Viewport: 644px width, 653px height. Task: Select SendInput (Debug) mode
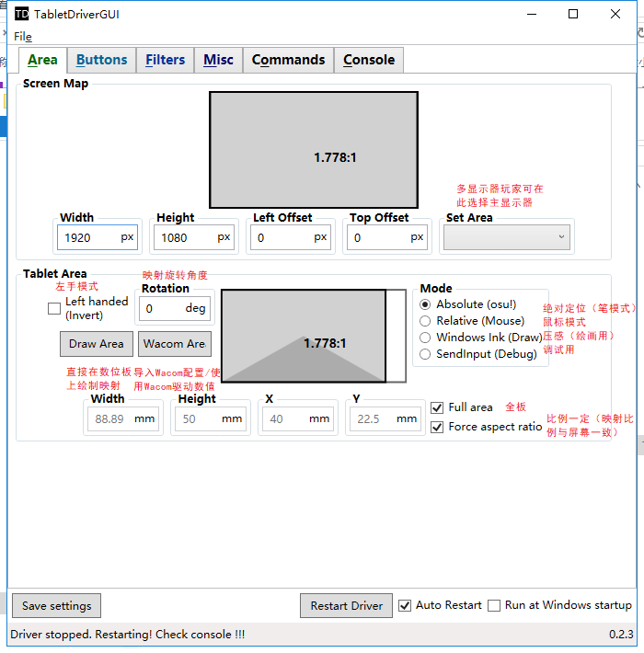click(425, 354)
